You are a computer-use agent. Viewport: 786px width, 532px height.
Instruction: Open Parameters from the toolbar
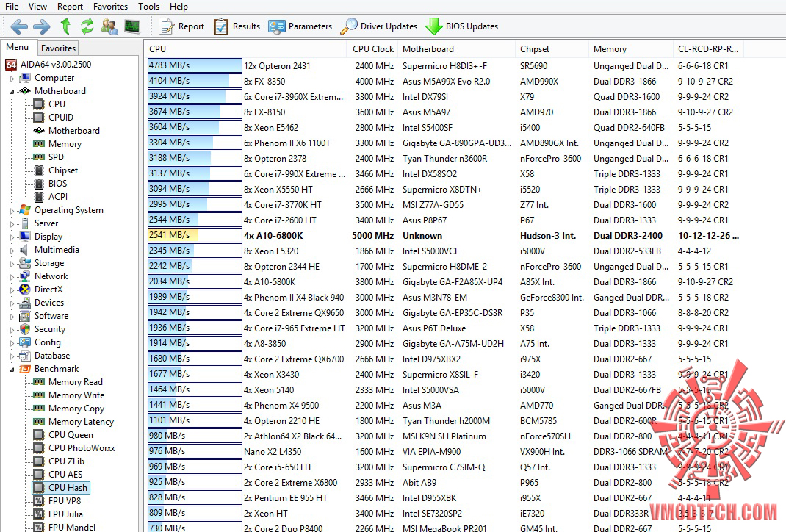[x=300, y=26]
